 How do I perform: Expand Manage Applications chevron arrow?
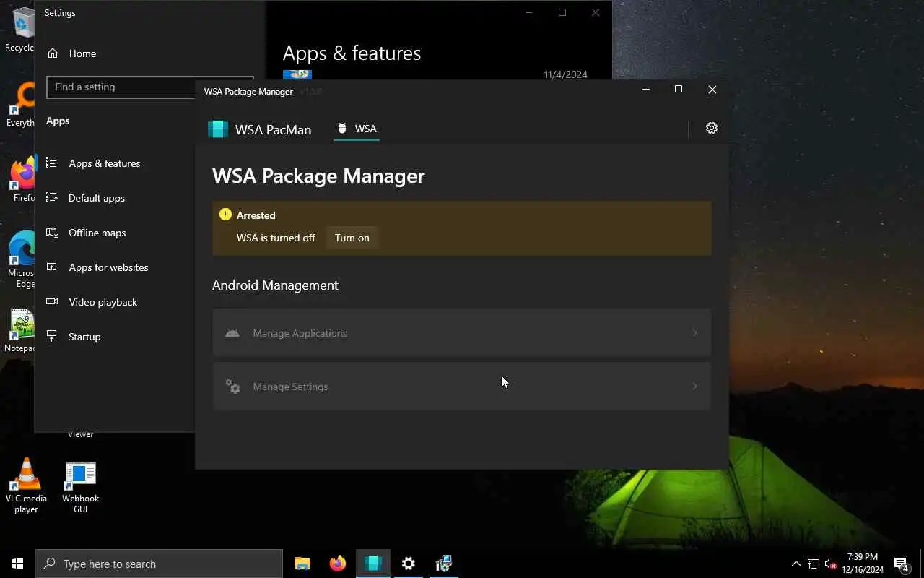695,333
